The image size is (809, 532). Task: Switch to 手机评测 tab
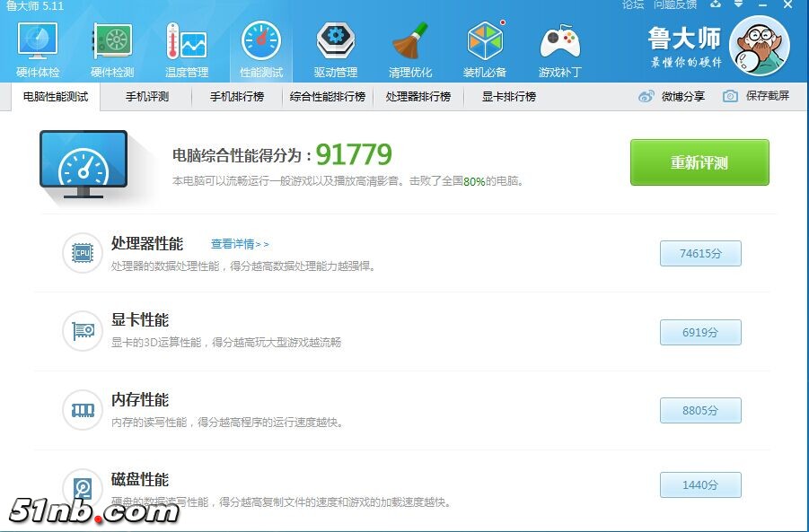(146, 97)
